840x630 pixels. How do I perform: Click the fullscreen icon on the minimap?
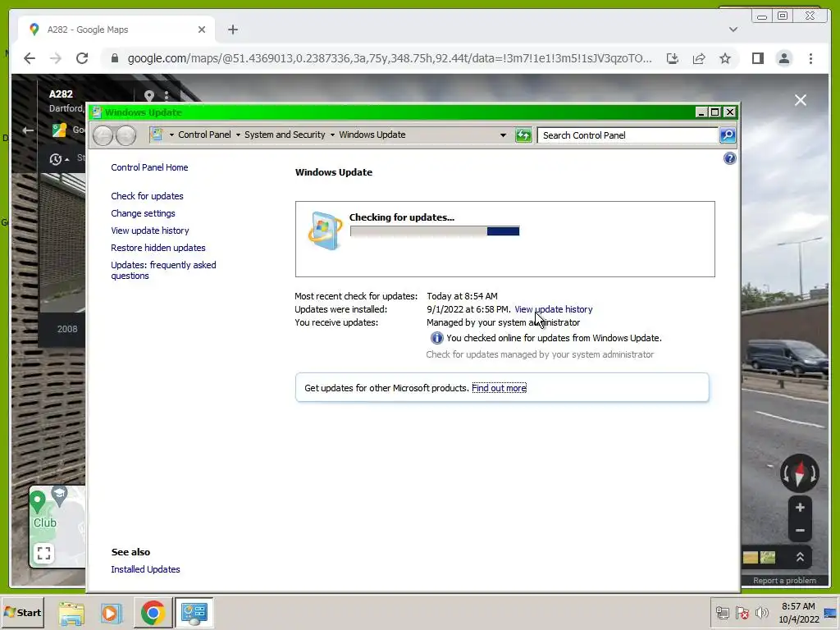click(x=44, y=553)
